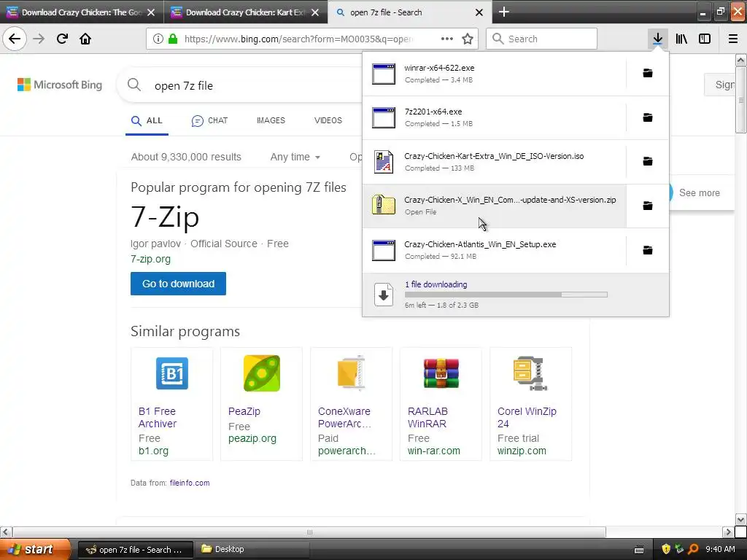Viewport: 747px width, 560px height.
Task: Switch to the CHAT results tab
Action: coord(209,121)
